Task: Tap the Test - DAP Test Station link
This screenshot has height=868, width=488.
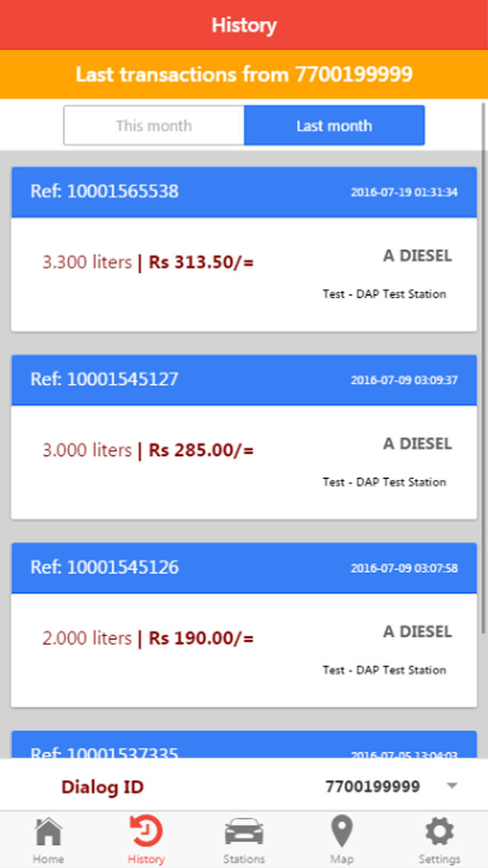Action: pyautogui.click(x=384, y=294)
